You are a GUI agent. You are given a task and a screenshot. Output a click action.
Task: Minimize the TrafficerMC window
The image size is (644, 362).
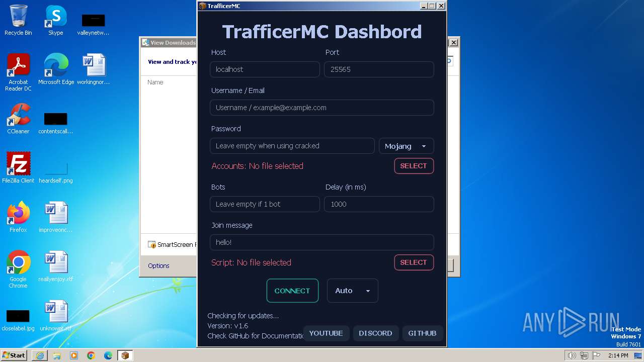click(424, 6)
